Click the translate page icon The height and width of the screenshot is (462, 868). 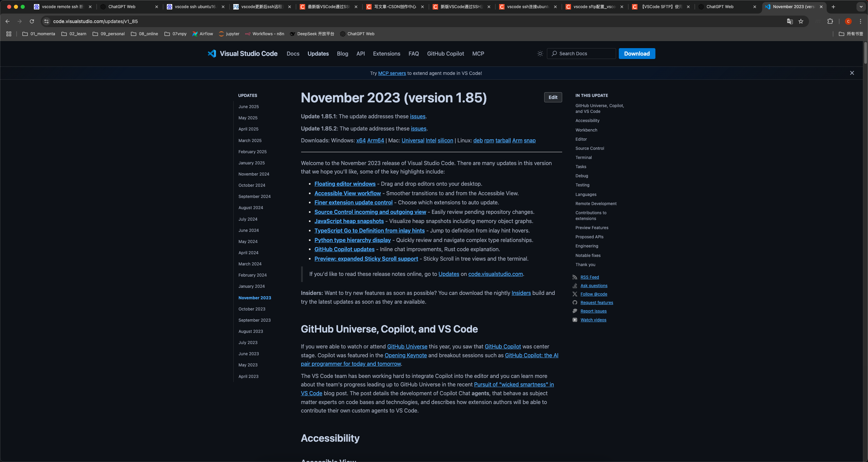pyautogui.click(x=790, y=21)
